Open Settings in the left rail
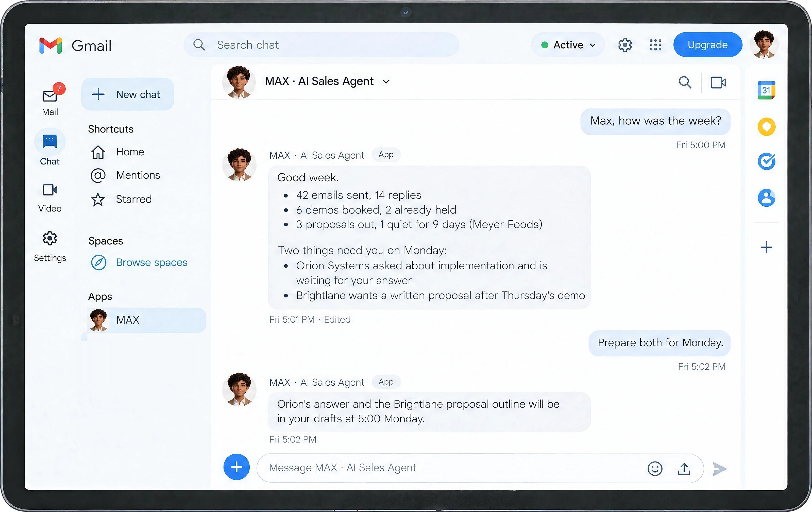This screenshot has width=812, height=512. [50, 246]
